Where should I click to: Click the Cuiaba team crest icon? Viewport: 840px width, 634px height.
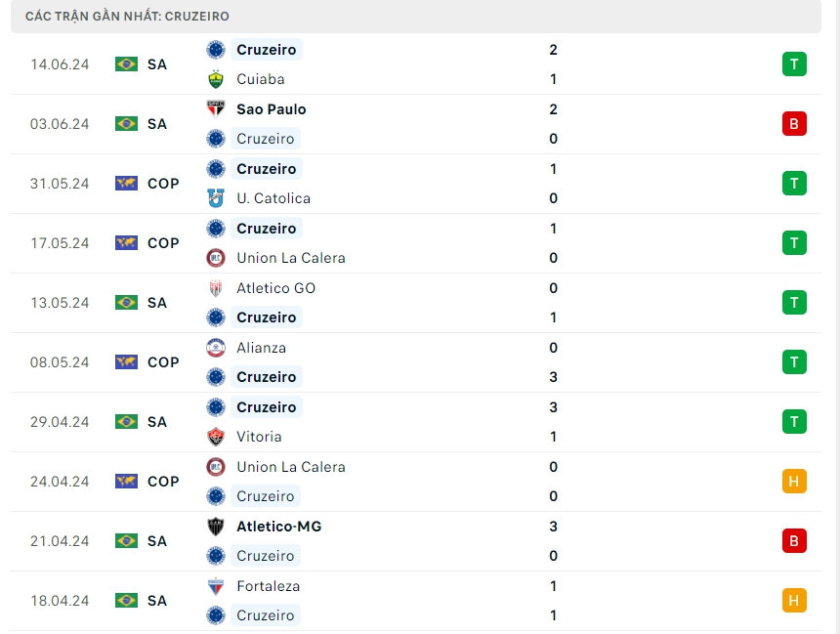pyautogui.click(x=216, y=79)
